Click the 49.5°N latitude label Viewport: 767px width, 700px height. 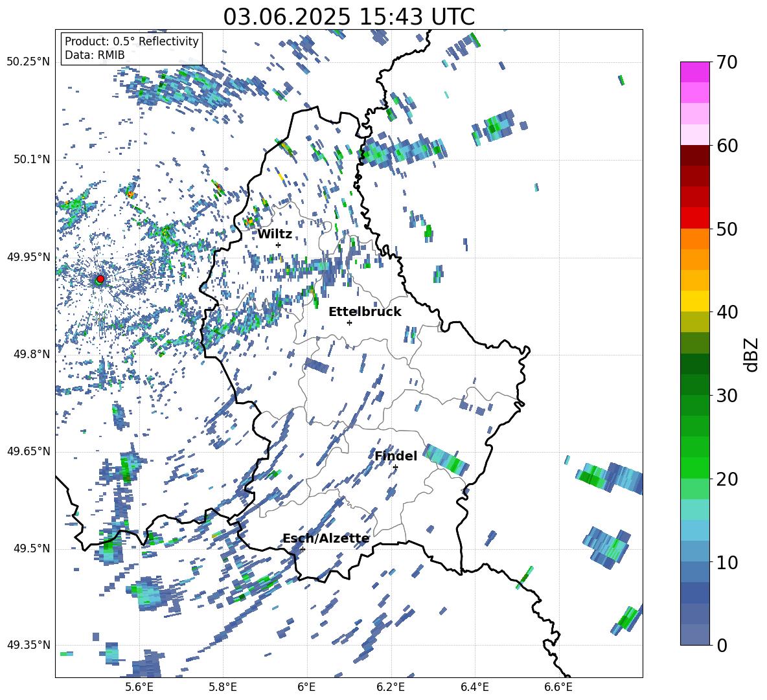(31, 548)
